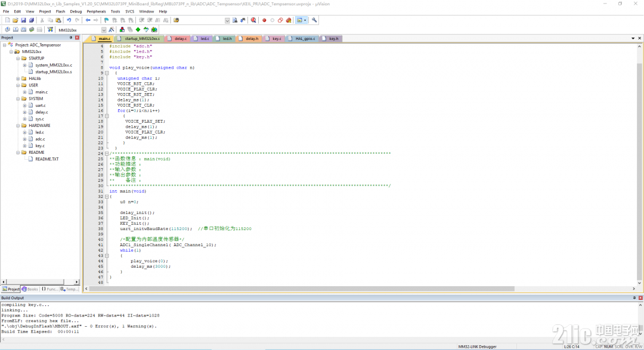This screenshot has width=644, height=350.
Task: Close the Project panel
Action: click(77, 38)
